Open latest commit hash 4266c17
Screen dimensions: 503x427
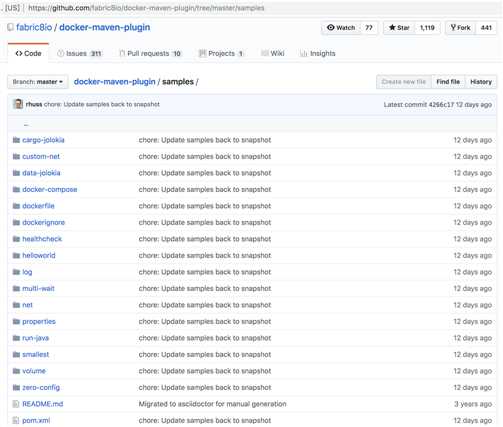click(441, 105)
